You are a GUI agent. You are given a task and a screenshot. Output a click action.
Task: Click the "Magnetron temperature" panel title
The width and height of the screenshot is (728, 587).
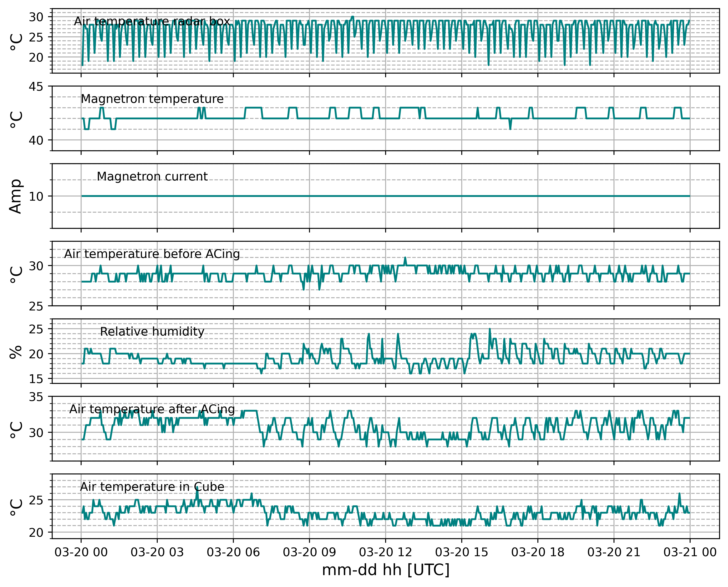152,99
